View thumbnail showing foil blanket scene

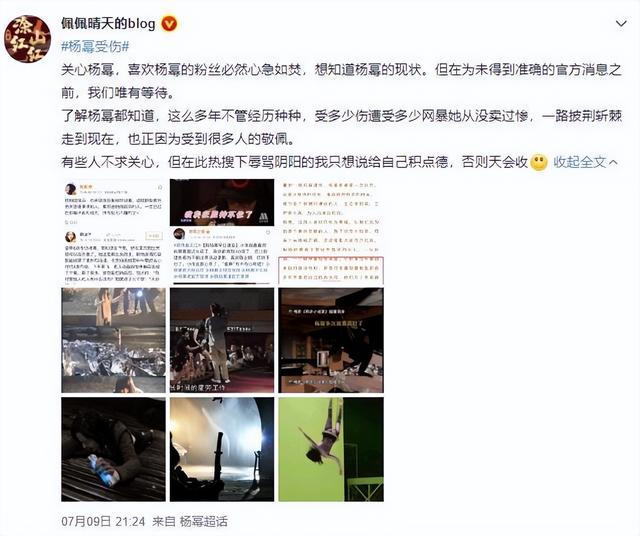pos(113,340)
